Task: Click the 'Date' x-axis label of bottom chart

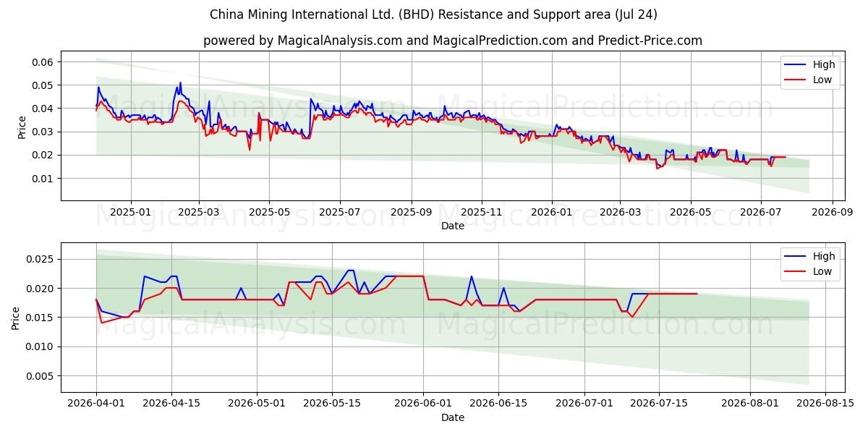Action: [453, 417]
